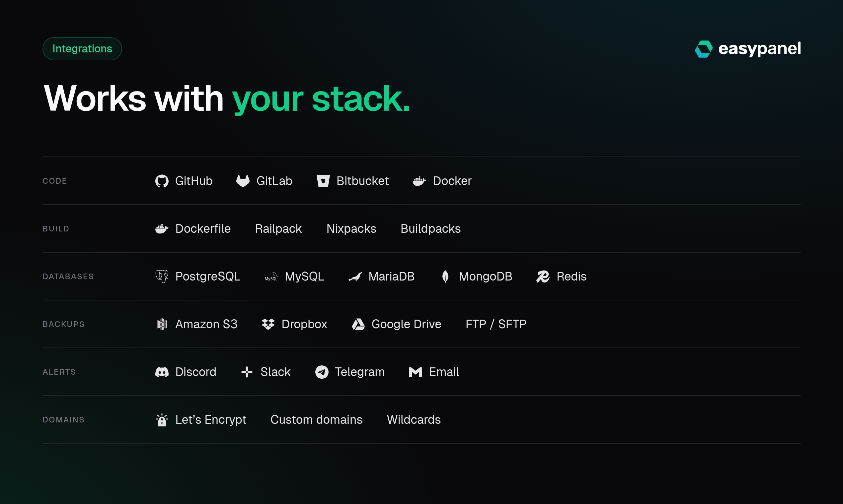The height and width of the screenshot is (504, 843).
Task: Click the Dockerfile whale icon in Build row
Action: pyautogui.click(x=162, y=229)
